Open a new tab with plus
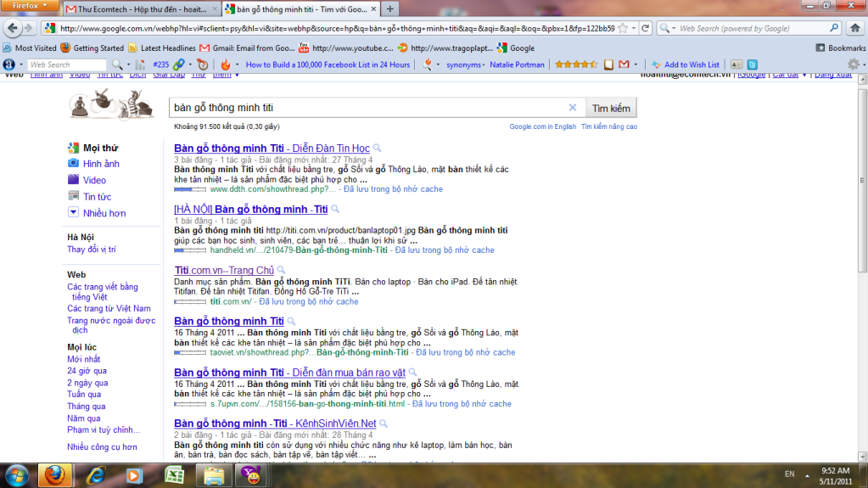 click(389, 8)
